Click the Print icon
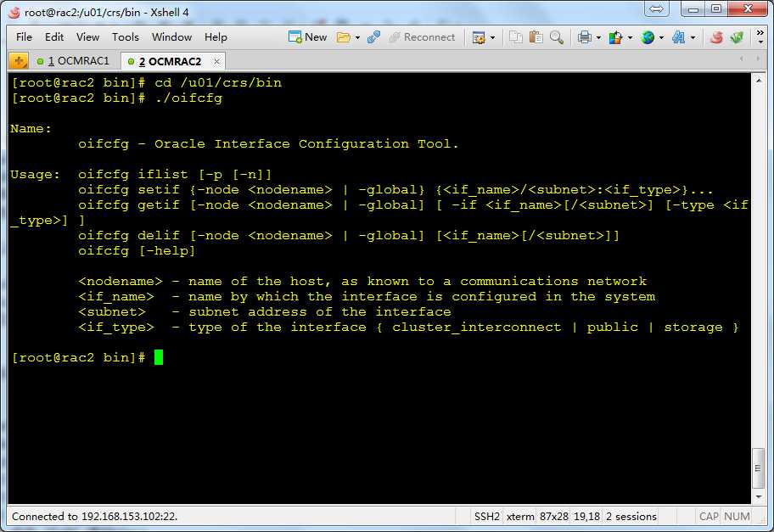 [x=585, y=37]
